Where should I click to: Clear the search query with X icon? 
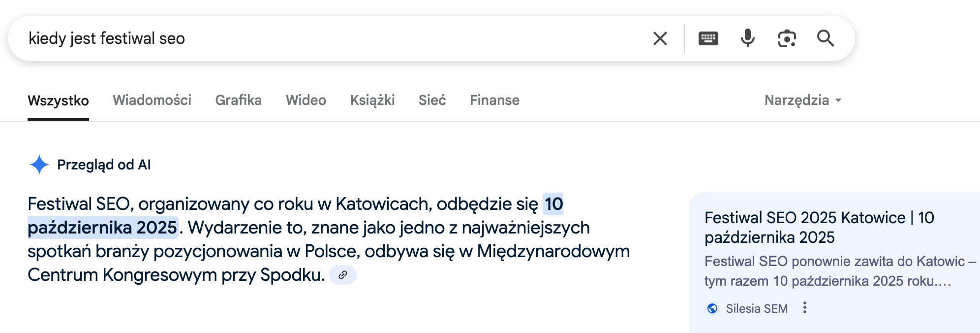660,38
